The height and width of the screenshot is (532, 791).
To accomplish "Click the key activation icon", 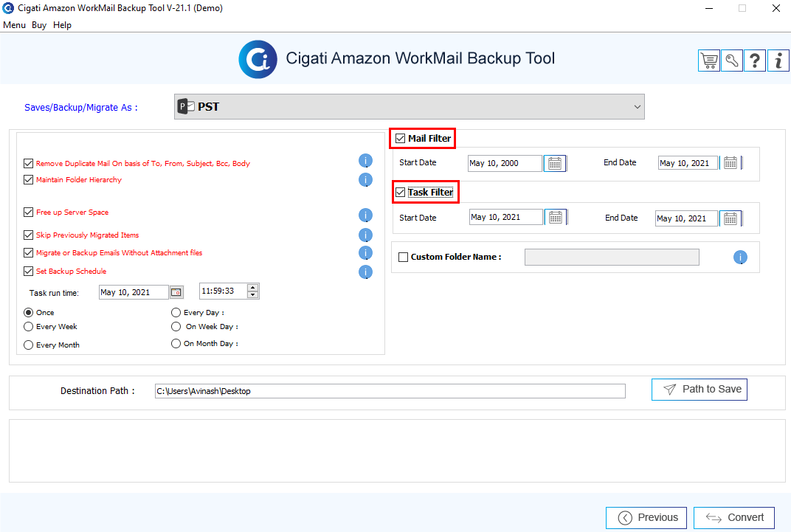I will [732, 61].
